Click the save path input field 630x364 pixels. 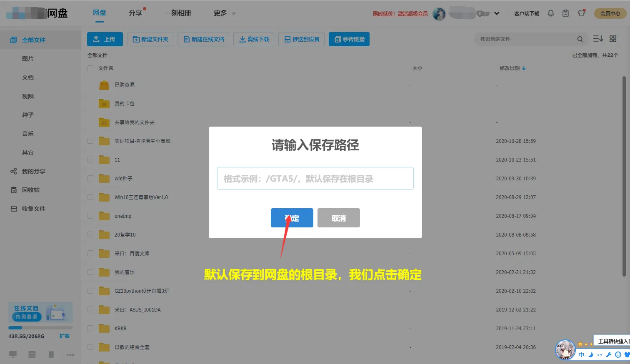pyautogui.click(x=315, y=178)
